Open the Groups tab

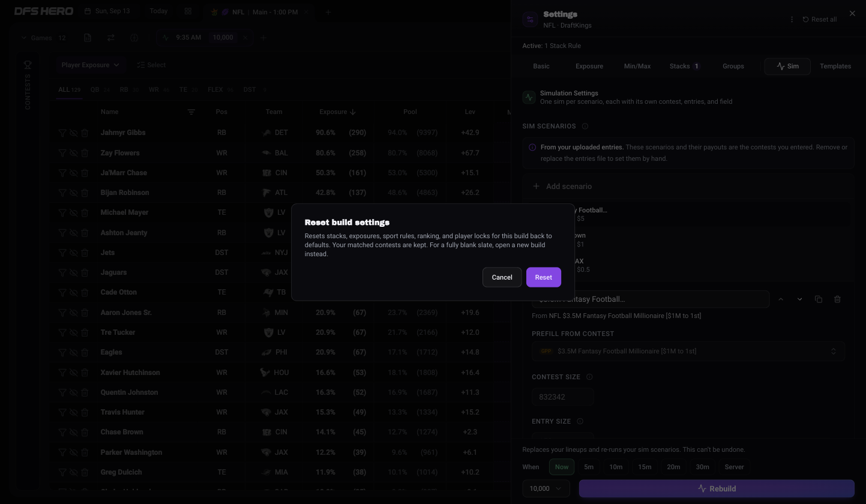click(x=733, y=66)
